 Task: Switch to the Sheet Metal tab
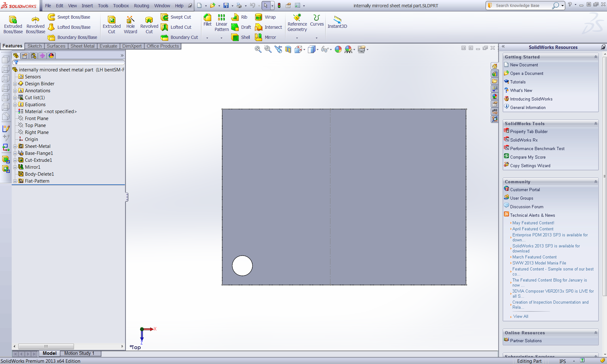tap(83, 45)
